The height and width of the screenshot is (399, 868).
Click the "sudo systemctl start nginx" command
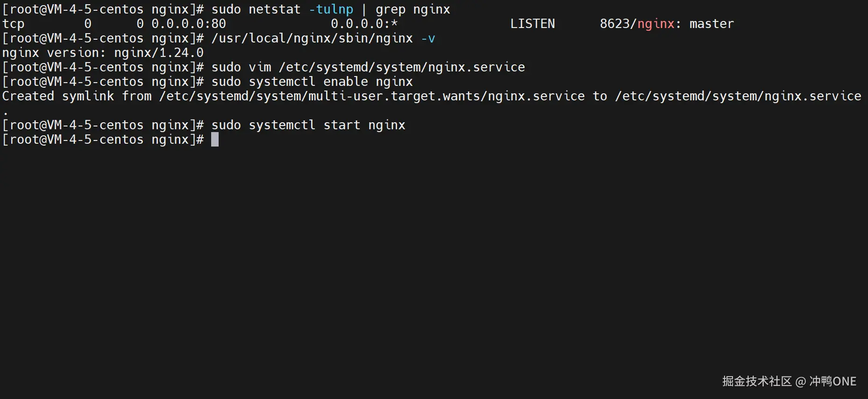coord(308,125)
